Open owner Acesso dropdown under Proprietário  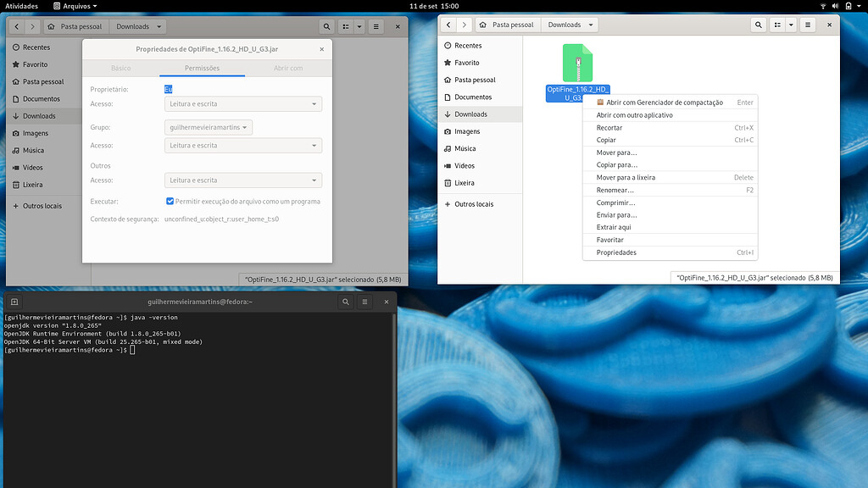coord(243,103)
